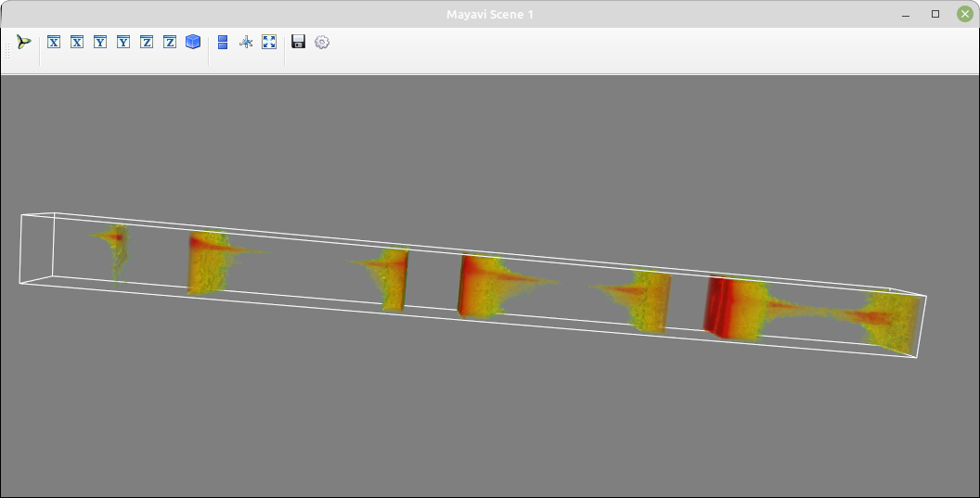The width and height of the screenshot is (980, 498).
Task: Toggle full screen scene view
Action: 269,42
